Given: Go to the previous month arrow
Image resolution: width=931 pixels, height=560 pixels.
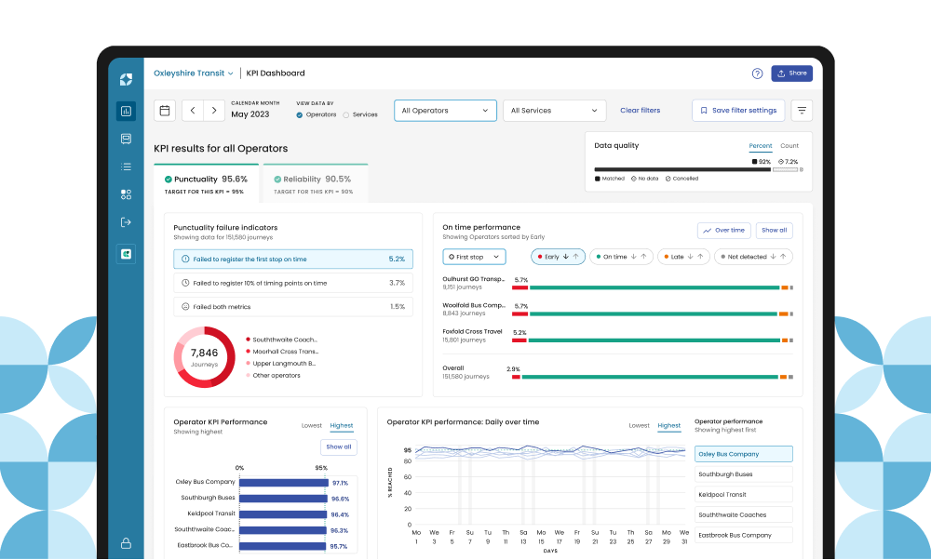Looking at the screenshot, I should click(193, 111).
